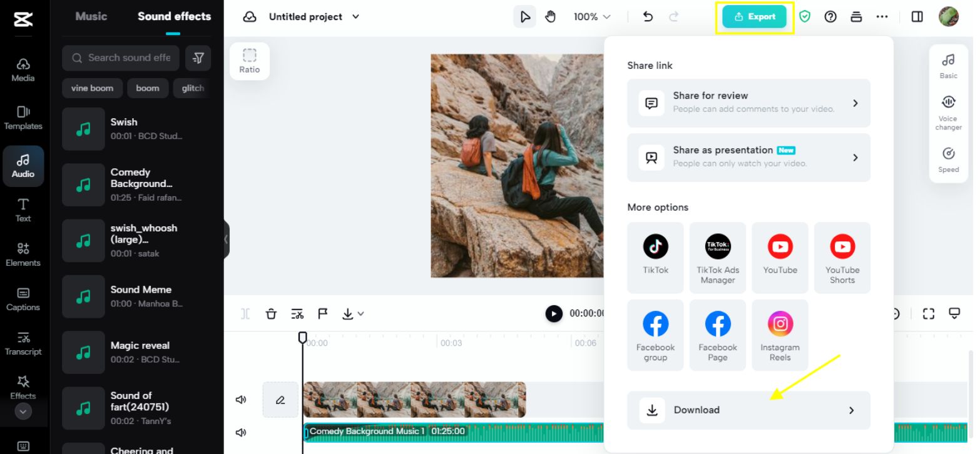The height and width of the screenshot is (454, 980).
Task: Click the crop tool in timeline toolbar
Action: pos(297,314)
